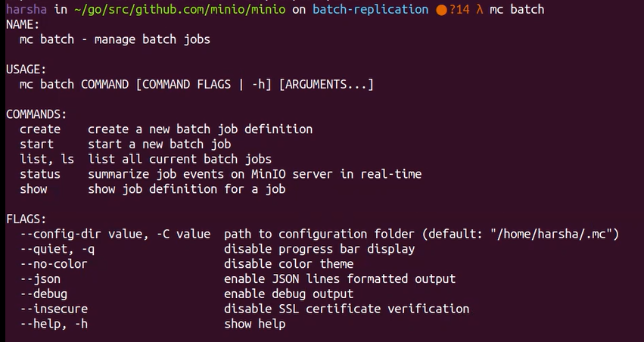Viewport: 644px width, 342px height.
Task: Click the 'list, ls' command name
Action: coord(47,160)
